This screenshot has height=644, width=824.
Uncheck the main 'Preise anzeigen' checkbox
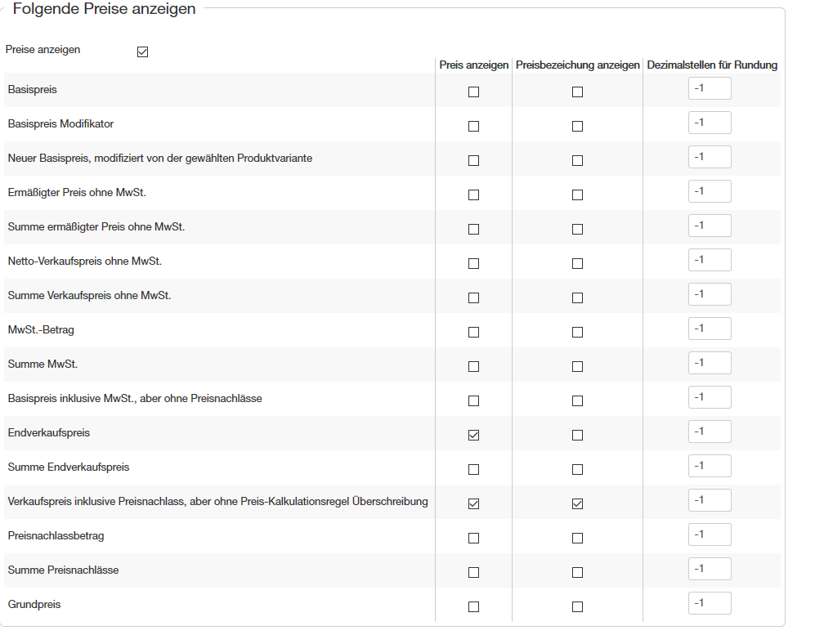pyautogui.click(x=143, y=52)
